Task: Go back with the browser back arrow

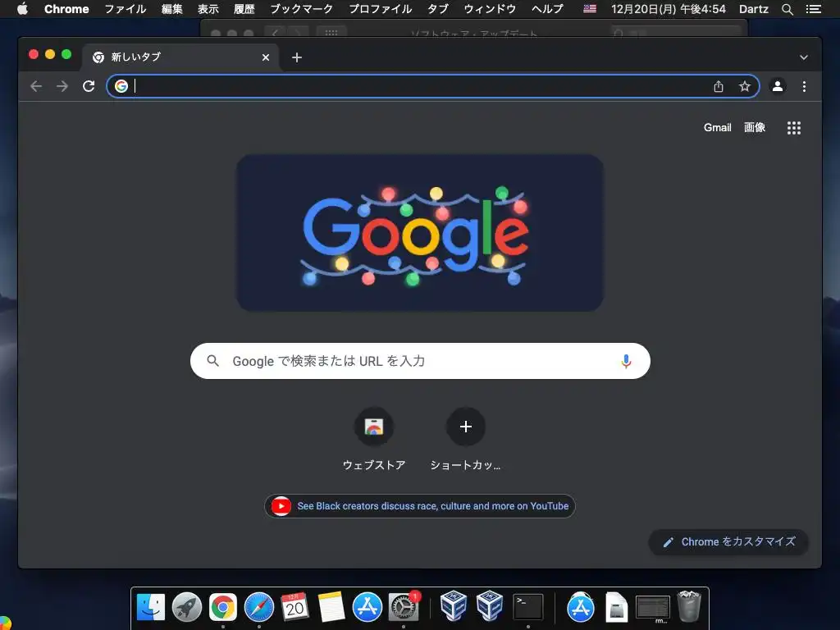Action: (36, 86)
